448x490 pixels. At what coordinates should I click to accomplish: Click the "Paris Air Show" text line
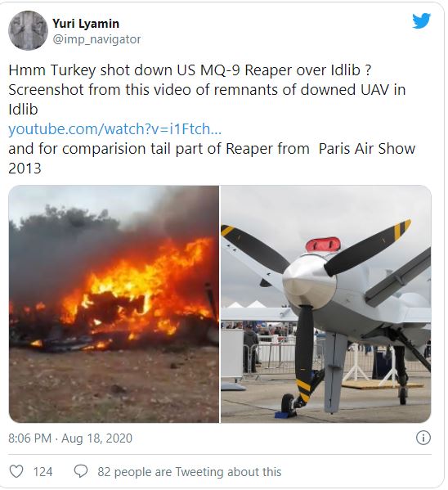pos(367,148)
